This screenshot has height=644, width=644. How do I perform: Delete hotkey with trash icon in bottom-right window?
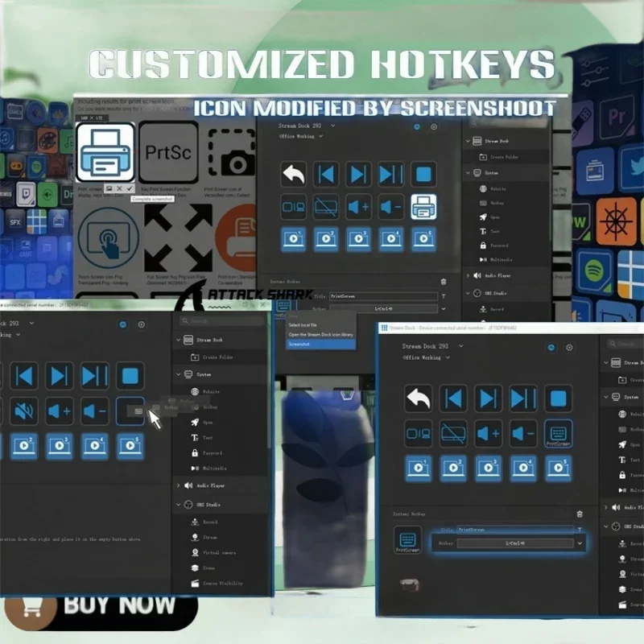tap(580, 514)
